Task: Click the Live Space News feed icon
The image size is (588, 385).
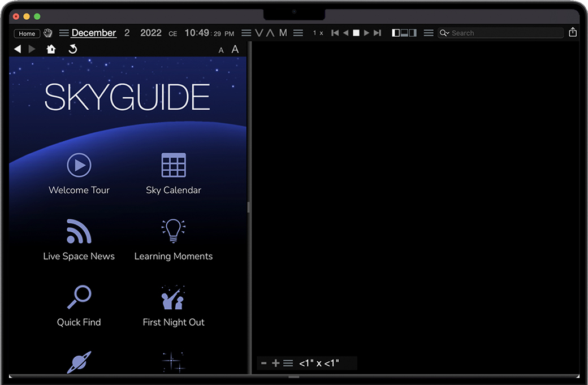Action: pyautogui.click(x=79, y=231)
